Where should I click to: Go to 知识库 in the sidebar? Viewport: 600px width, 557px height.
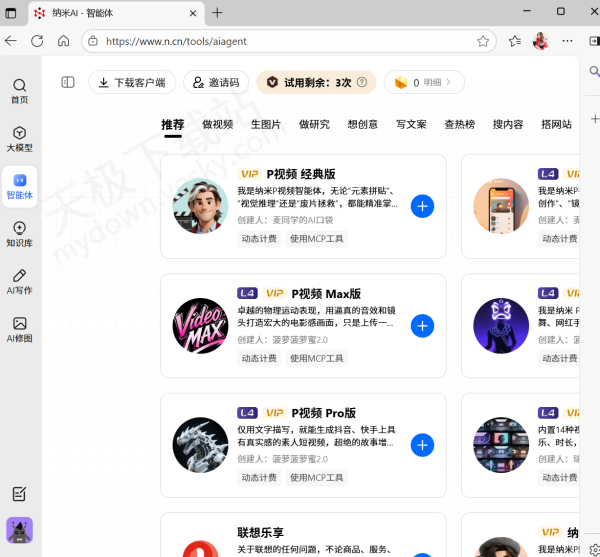pyautogui.click(x=19, y=233)
